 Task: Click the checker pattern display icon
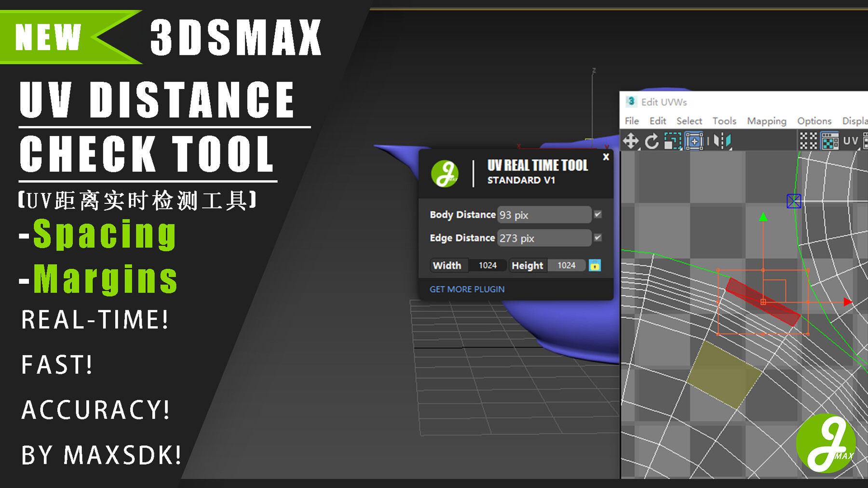point(809,141)
